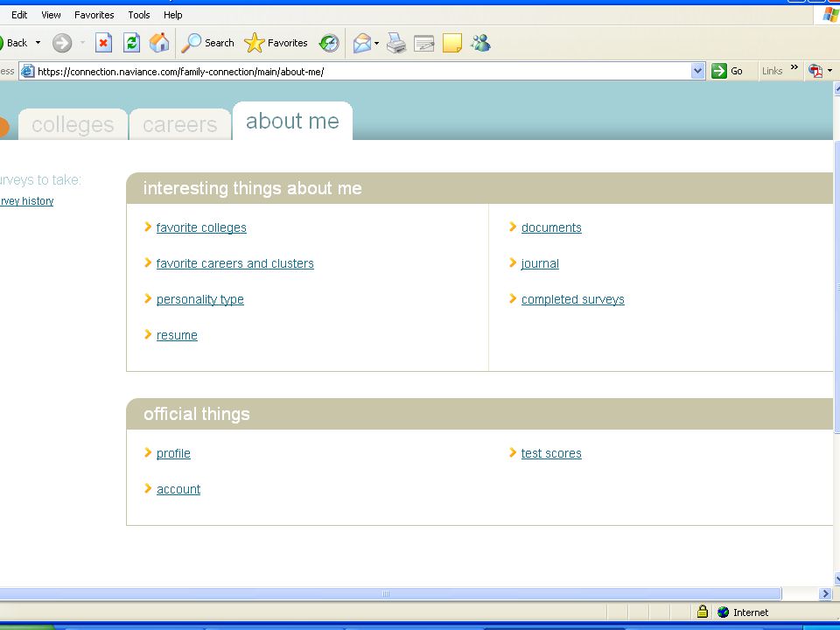Open the Messenger people icon
This screenshot has height=630, width=840.
[x=480, y=43]
